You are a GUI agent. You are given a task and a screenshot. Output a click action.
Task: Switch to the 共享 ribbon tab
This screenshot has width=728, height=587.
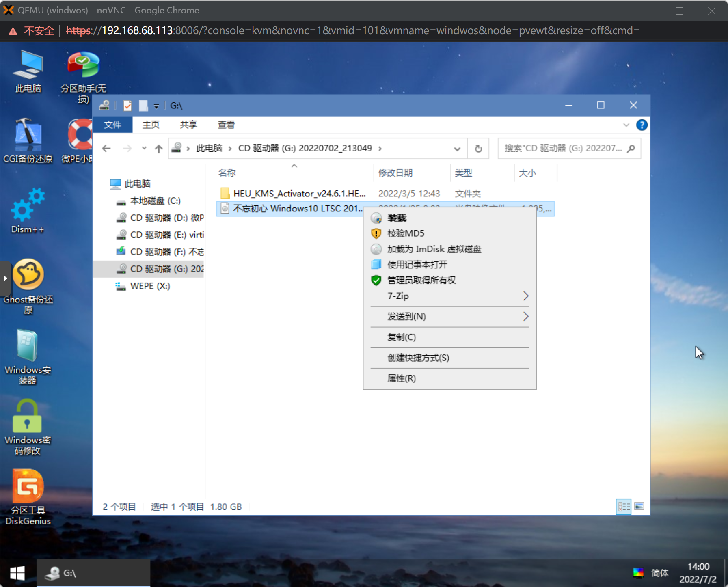[188, 125]
